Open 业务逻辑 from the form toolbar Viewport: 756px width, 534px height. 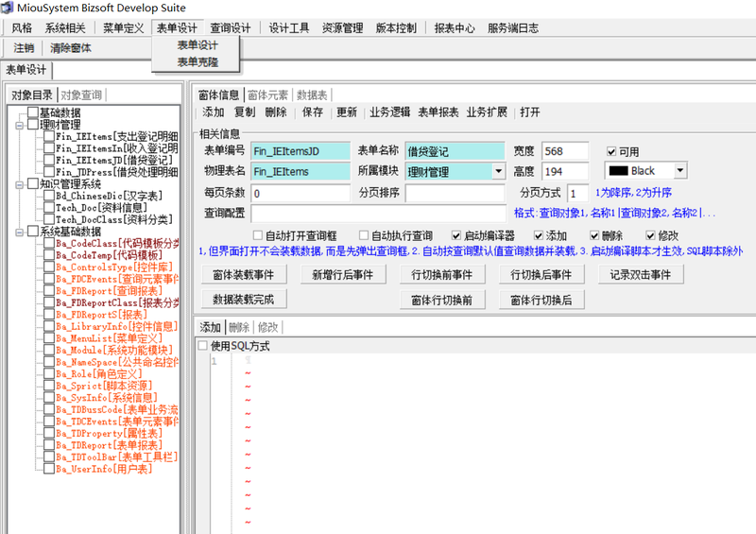click(x=389, y=112)
